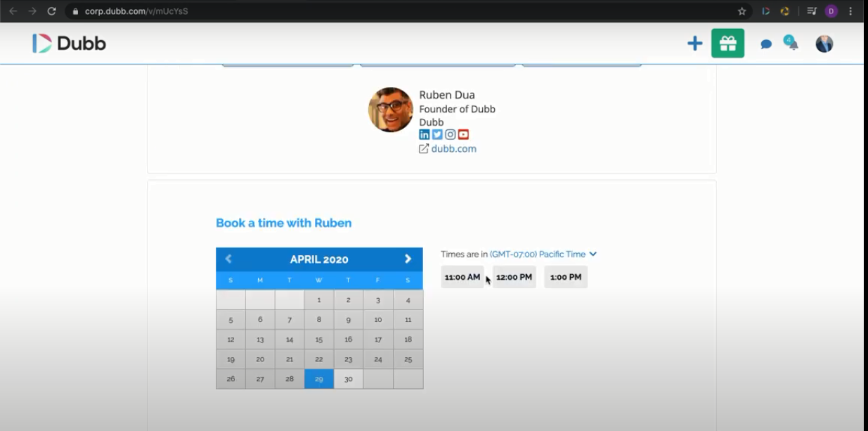Open the Dubb browser extension icon
The image size is (868, 431).
pos(765,11)
